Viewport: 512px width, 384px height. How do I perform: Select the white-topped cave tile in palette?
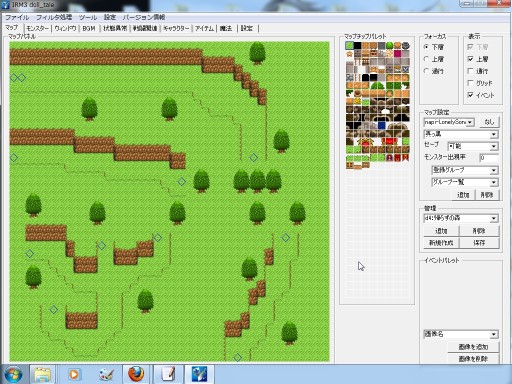pos(386,111)
